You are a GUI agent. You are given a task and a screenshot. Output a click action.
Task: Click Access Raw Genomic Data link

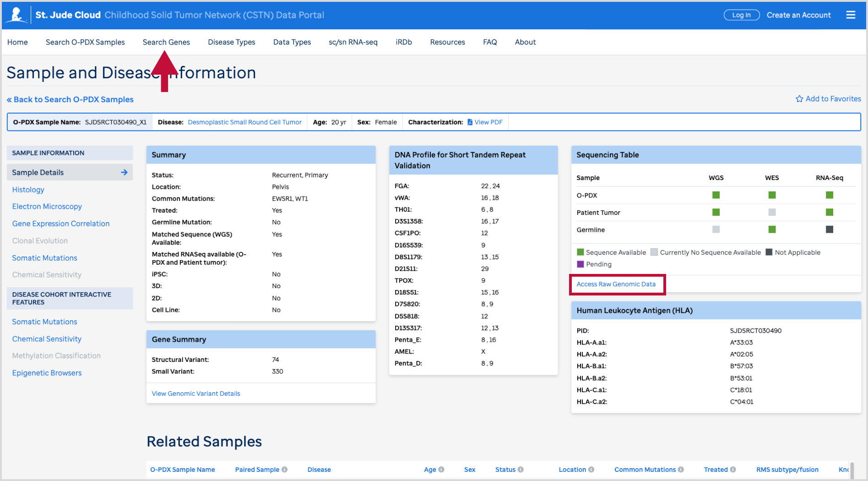pos(616,284)
